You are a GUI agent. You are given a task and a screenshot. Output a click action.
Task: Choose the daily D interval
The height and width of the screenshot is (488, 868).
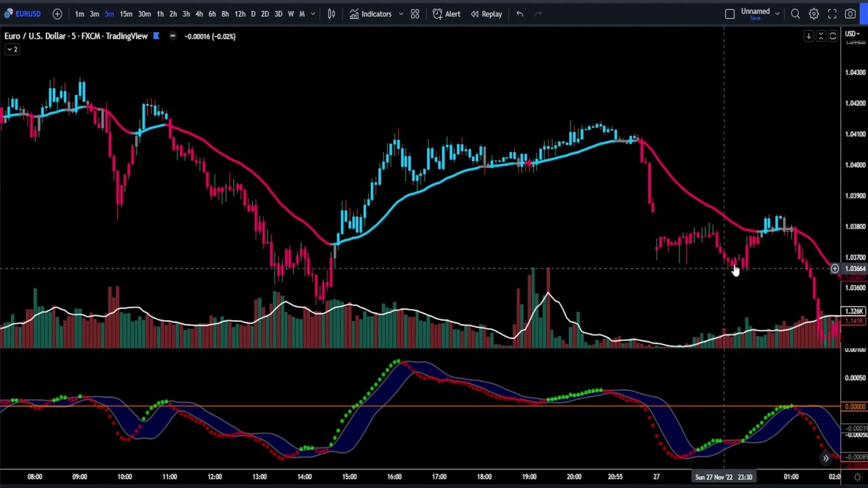click(x=253, y=14)
